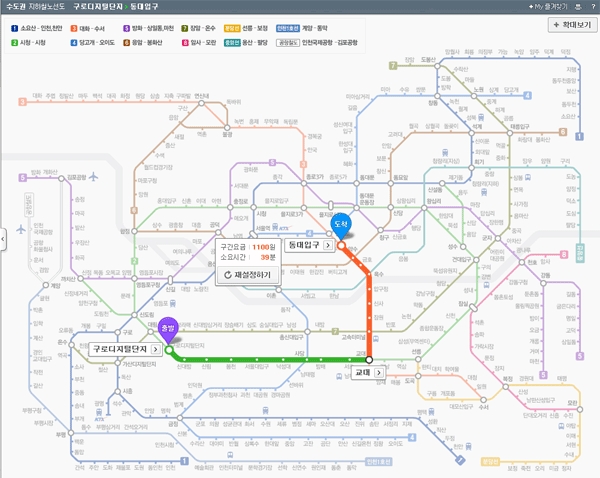The width and height of the screenshot is (600, 478).
Task: Expand the collapsed left side panel handle
Action: (x=3, y=239)
